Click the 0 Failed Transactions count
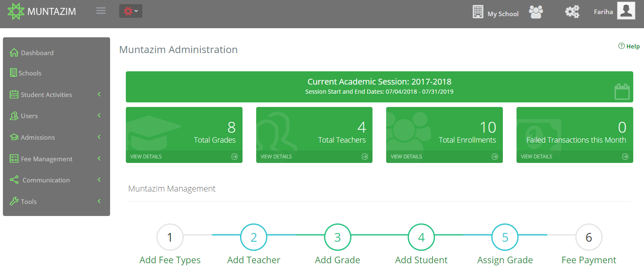644x279 pixels. 622,127
